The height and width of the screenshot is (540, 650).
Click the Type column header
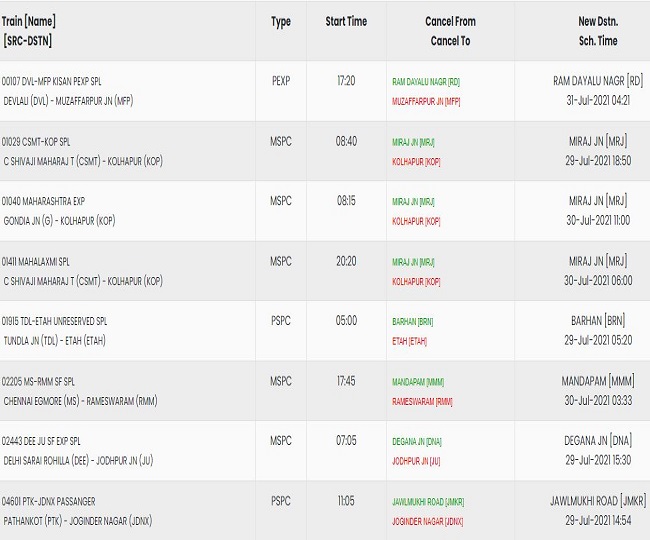click(281, 22)
